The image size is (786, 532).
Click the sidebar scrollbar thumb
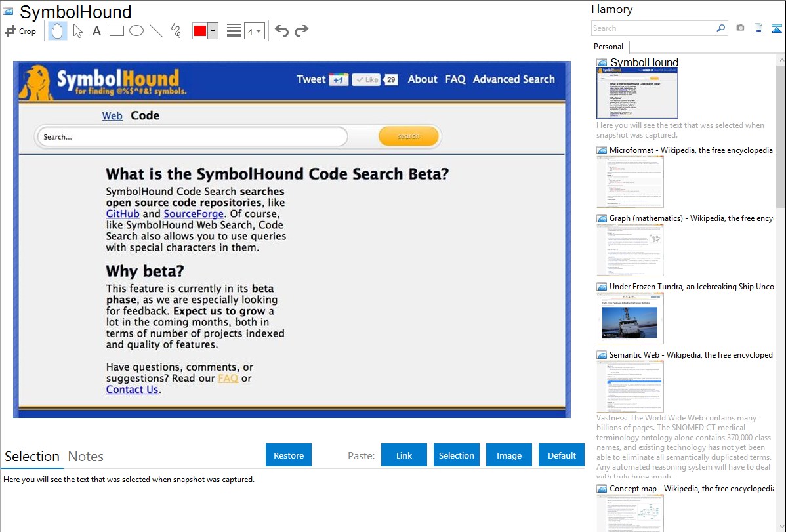781,135
